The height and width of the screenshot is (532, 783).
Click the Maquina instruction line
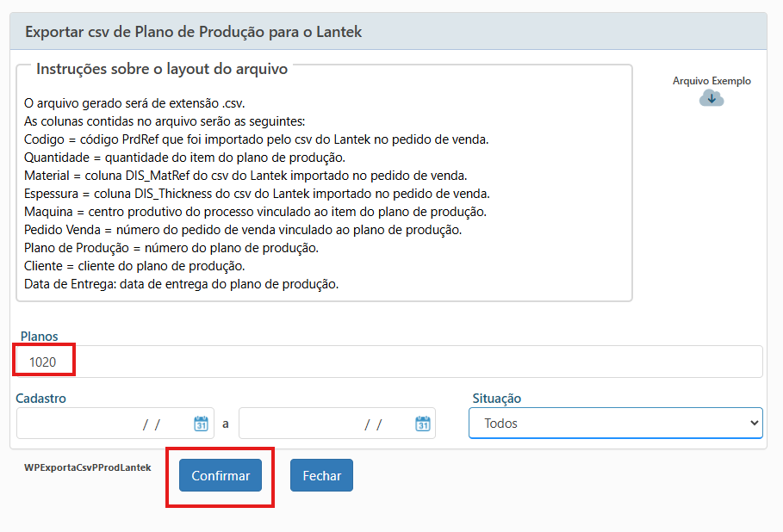pos(257,212)
